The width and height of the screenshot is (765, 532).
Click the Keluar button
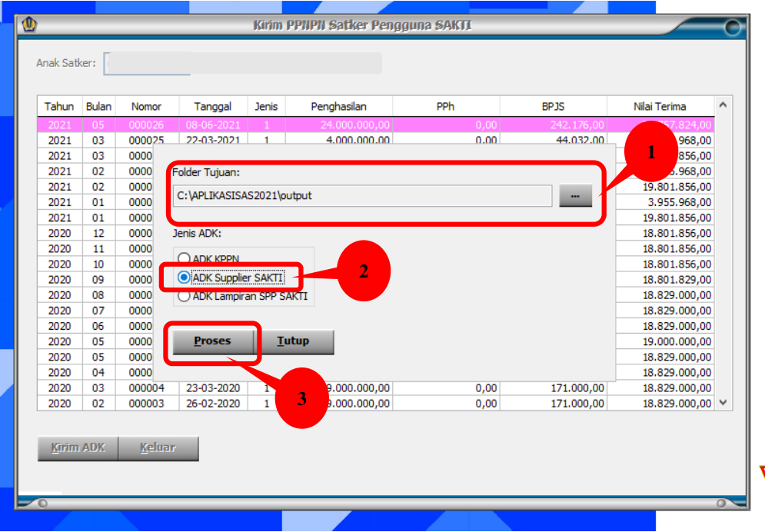point(158,448)
